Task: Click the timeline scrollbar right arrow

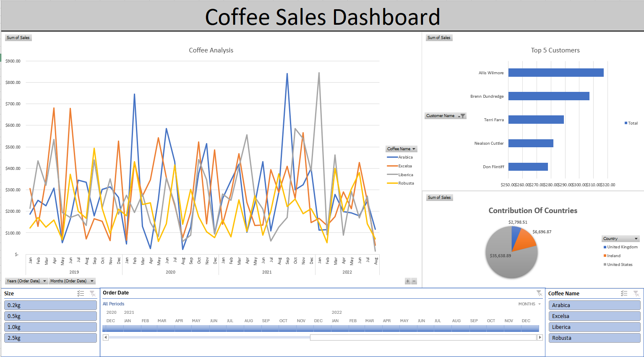Action: (x=540, y=337)
